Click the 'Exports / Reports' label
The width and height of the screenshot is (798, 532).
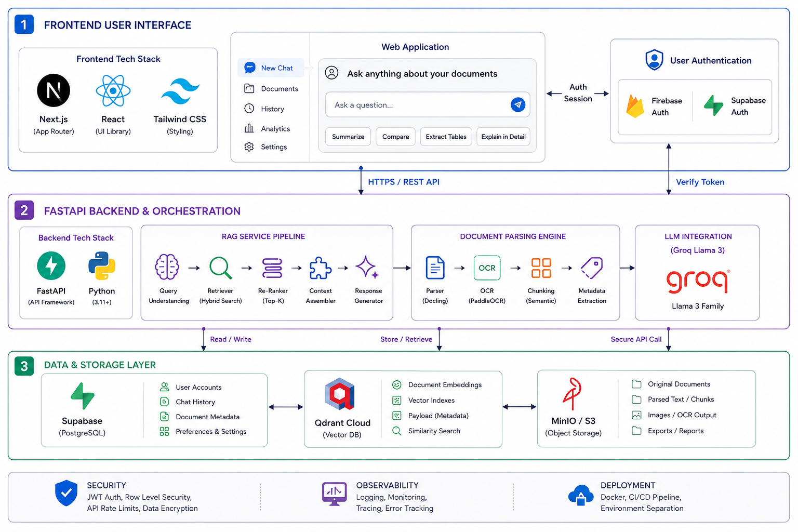(x=675, y=431)
